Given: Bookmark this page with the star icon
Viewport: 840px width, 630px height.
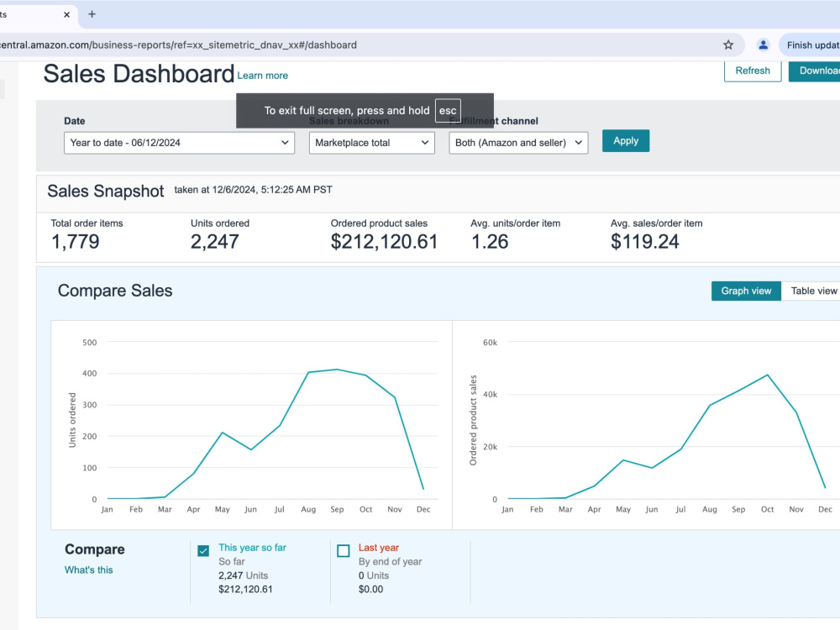Looking at the screenshot, I should [728, 45].
